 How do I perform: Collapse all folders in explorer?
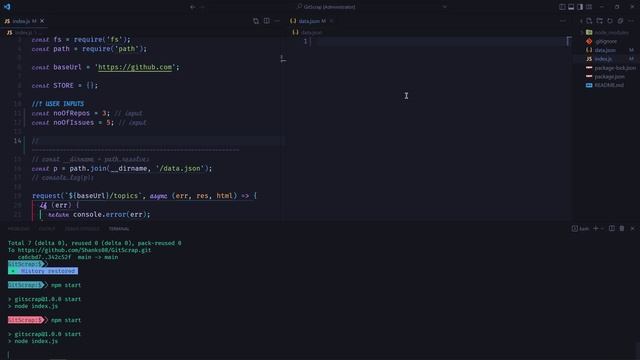click(620, 21)
